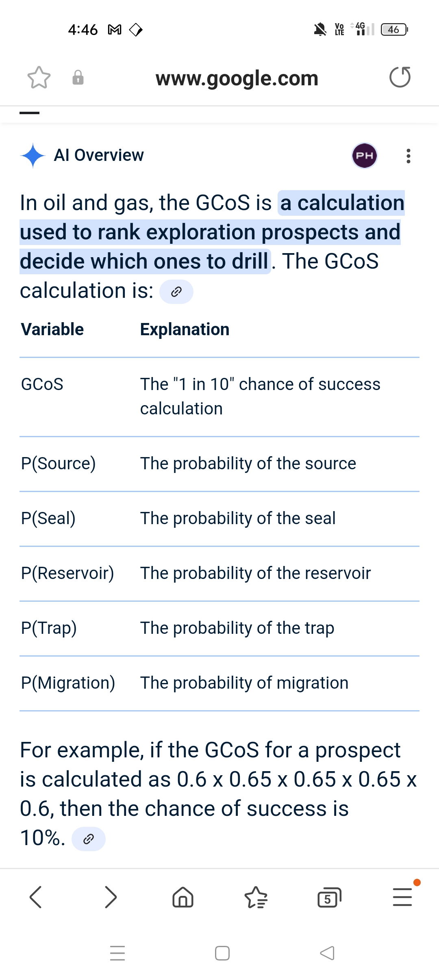Go forward with the right arrow
This screenshot has width=439, height=980.
pos(111,897)
